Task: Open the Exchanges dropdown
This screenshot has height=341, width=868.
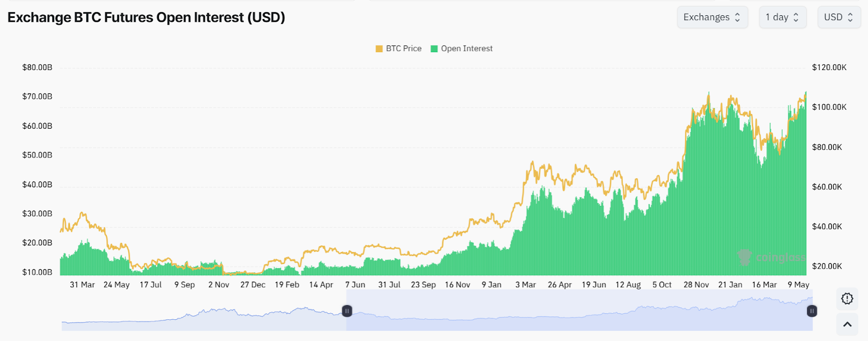Action: click(x=712, y=17)
